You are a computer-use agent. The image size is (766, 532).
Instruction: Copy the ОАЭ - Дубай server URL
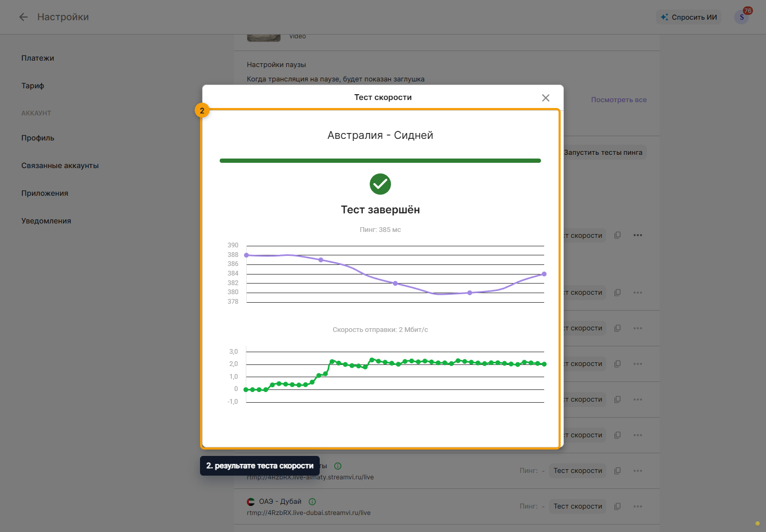618,506
